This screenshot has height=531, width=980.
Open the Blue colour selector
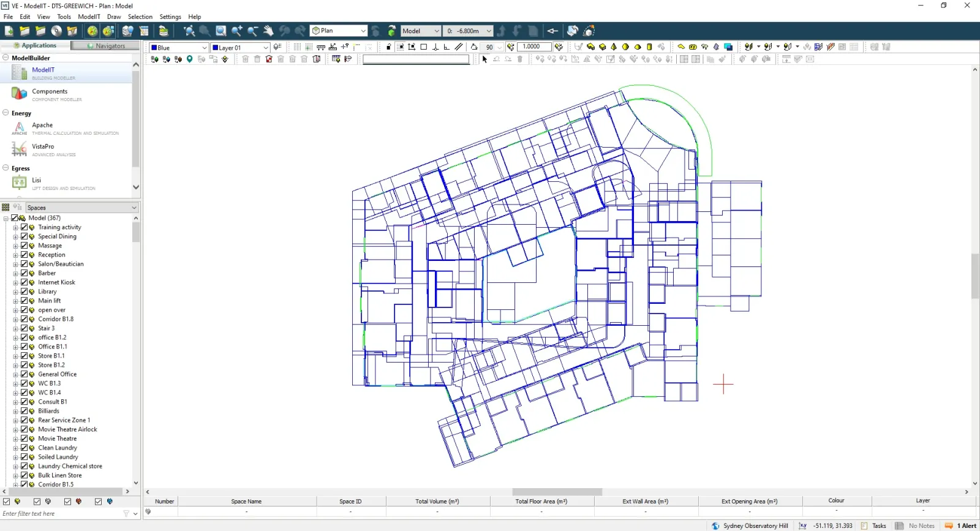click(179, 47)
